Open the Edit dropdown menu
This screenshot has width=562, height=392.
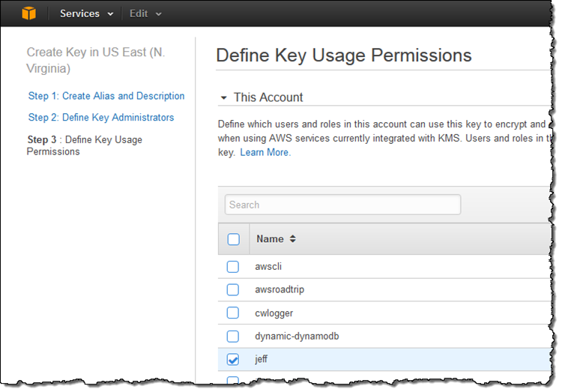pos(145,13)
